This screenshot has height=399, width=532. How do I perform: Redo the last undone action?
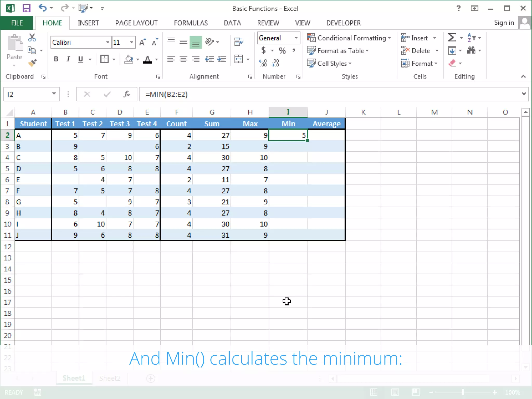click(64, 8)
